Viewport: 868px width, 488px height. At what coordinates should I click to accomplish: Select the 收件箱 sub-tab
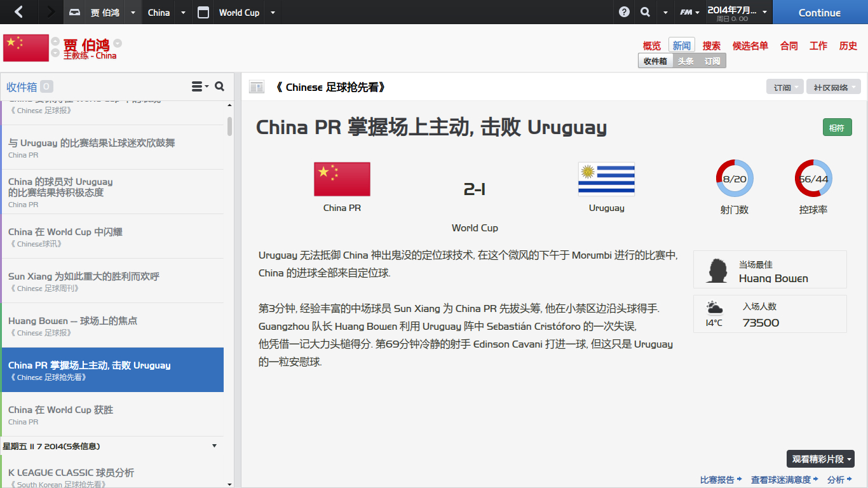(655, 61)
